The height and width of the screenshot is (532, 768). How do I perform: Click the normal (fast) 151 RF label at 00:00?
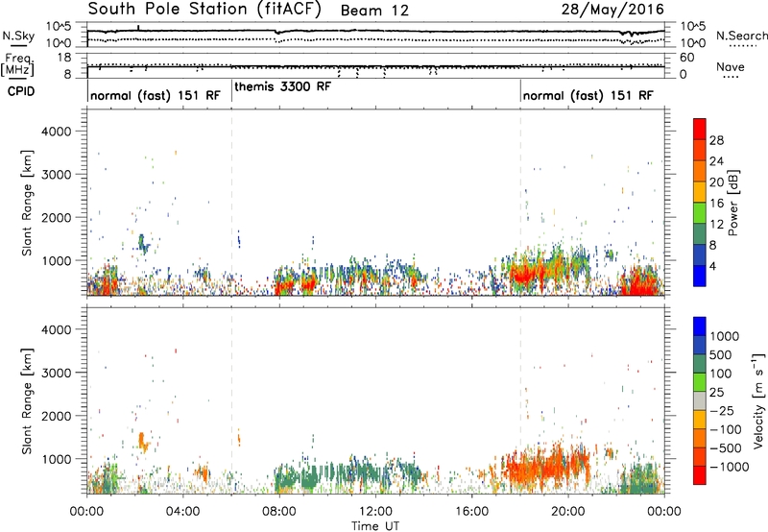click(x=156, y=95)
